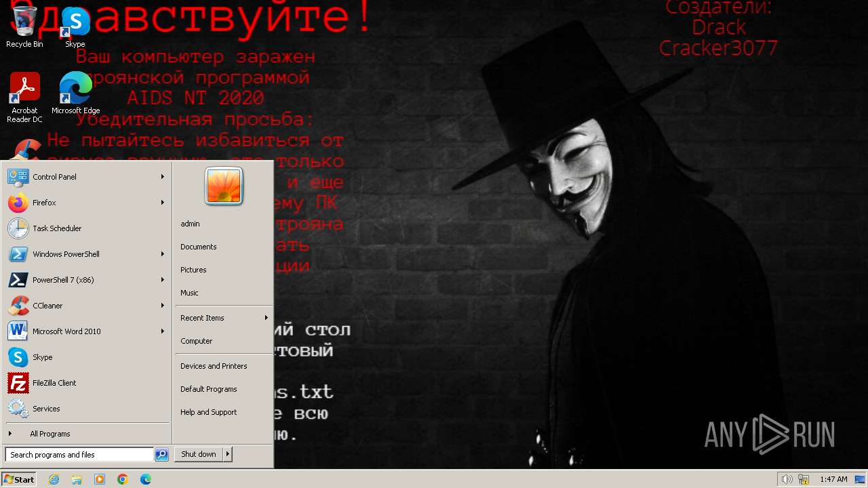Open Windows Media Player on taskbar
Screen dimensions: 868x488
click(100, 479)
